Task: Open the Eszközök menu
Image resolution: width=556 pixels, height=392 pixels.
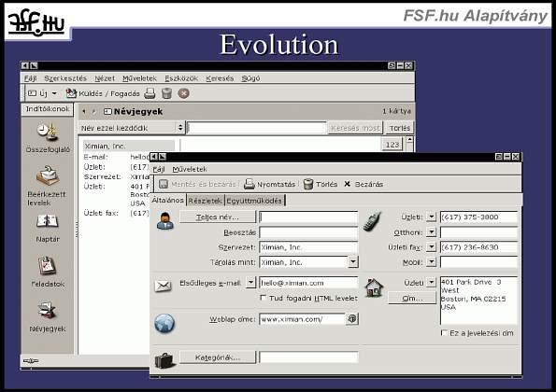Action: [x=181, y=78]
